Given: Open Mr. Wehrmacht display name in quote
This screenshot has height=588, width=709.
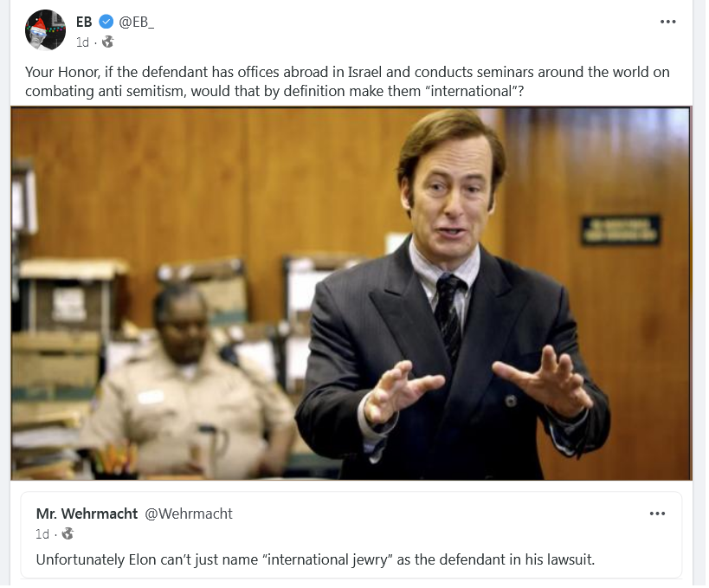Looking at the screenshot, I should [87, 514].
